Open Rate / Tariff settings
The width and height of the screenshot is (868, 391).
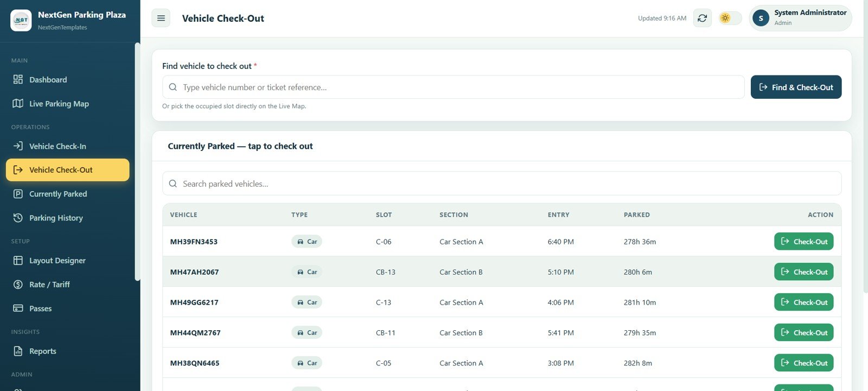coord(67,285)
